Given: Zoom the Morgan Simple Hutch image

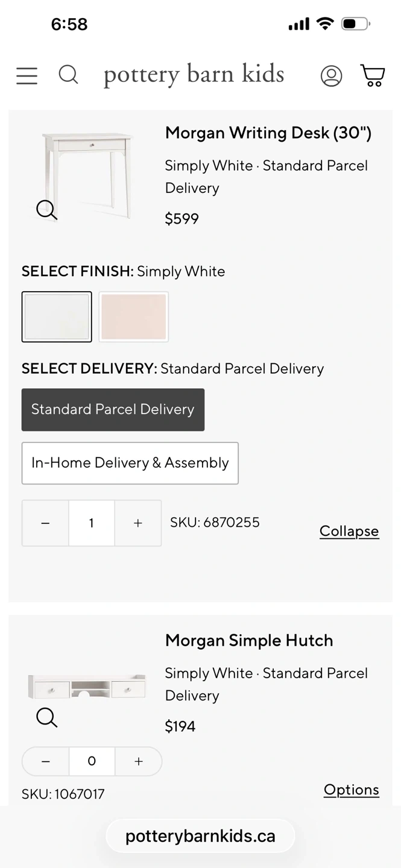Looking at the screenshot, I should pyautogui.click(x=47, y=717).
